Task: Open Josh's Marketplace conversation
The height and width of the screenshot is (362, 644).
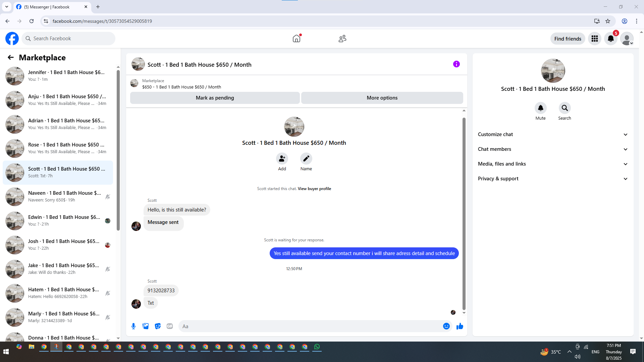Action: tap(58, 245)
